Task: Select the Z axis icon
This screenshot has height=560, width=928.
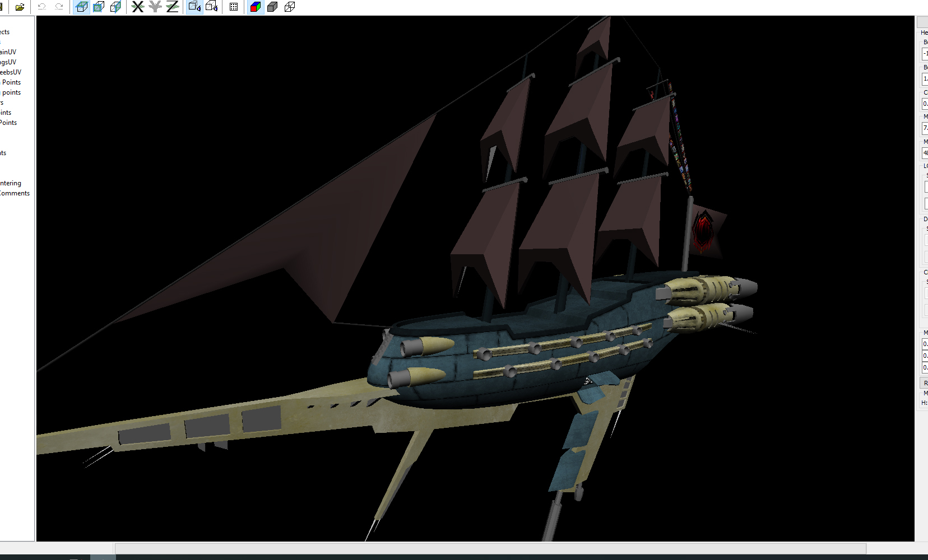Action: coord(173,7)
